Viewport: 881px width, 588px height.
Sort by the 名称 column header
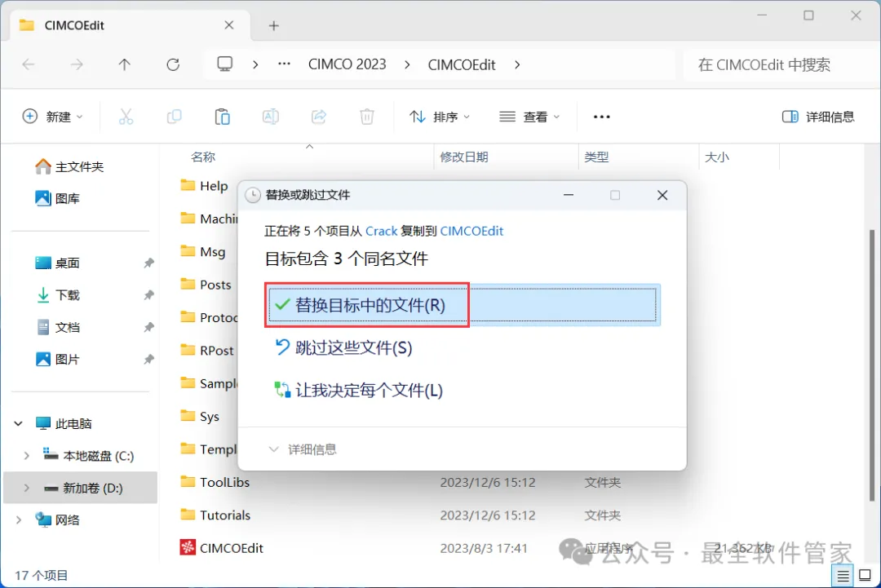click(x=203, y=157)
